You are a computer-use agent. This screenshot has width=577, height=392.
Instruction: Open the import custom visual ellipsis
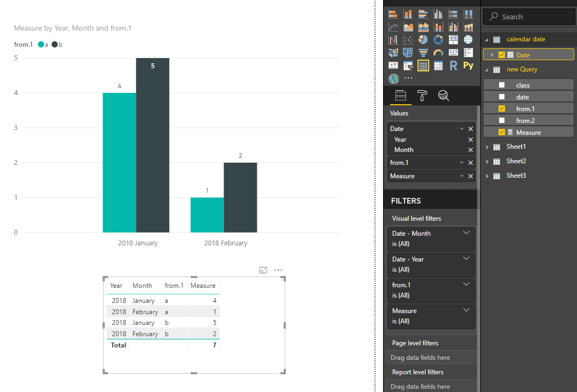click(x=408, y=78)
